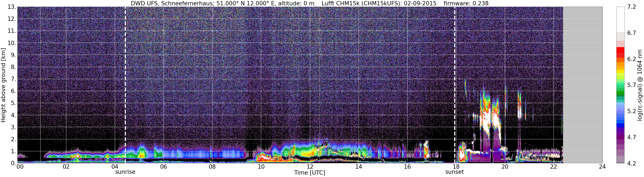Click the x-axis tick label '18'

point(456,167)
